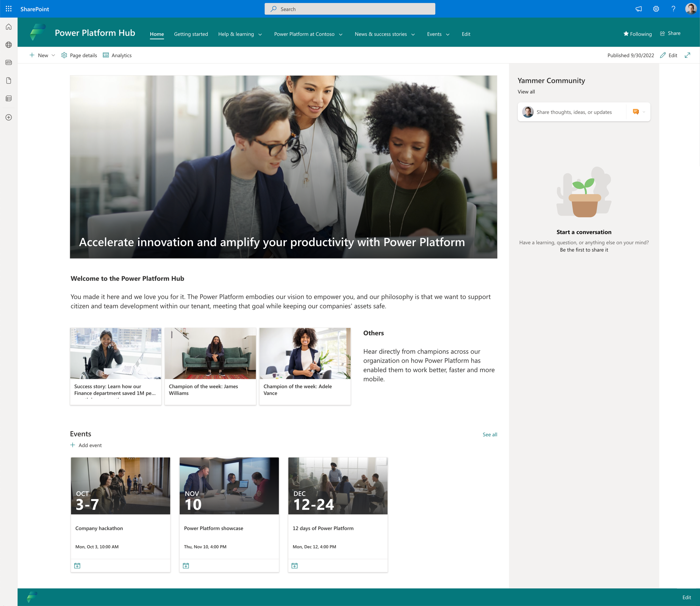
Task: Click the add apps icon in sidebar
Action: pyautogui.click(x=8, y=117)
